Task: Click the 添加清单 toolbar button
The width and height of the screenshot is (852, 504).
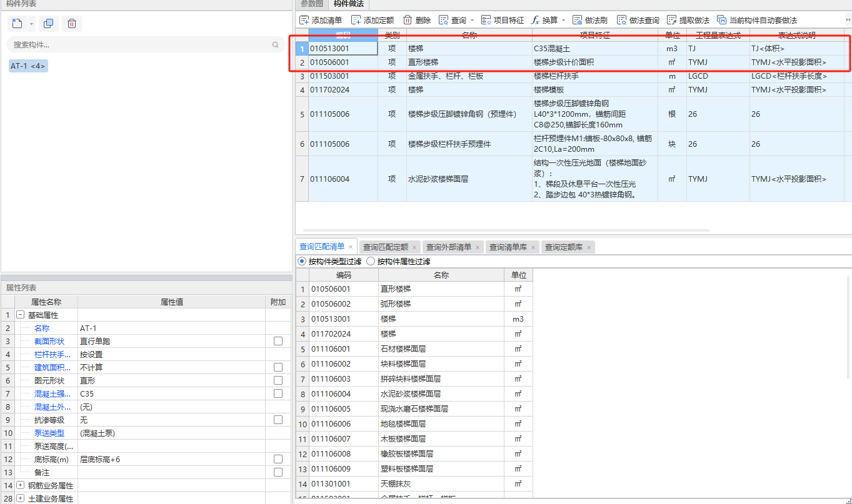Action: pos(321,20)
